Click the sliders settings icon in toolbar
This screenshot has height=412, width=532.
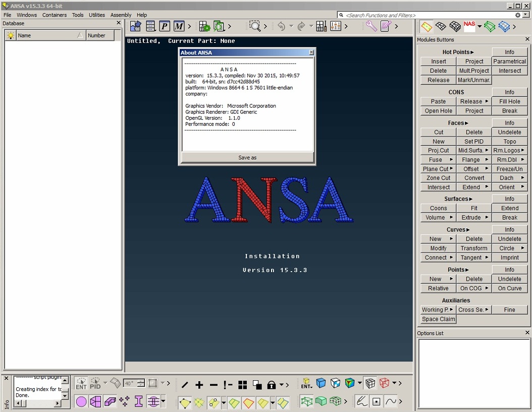point(336,26)
